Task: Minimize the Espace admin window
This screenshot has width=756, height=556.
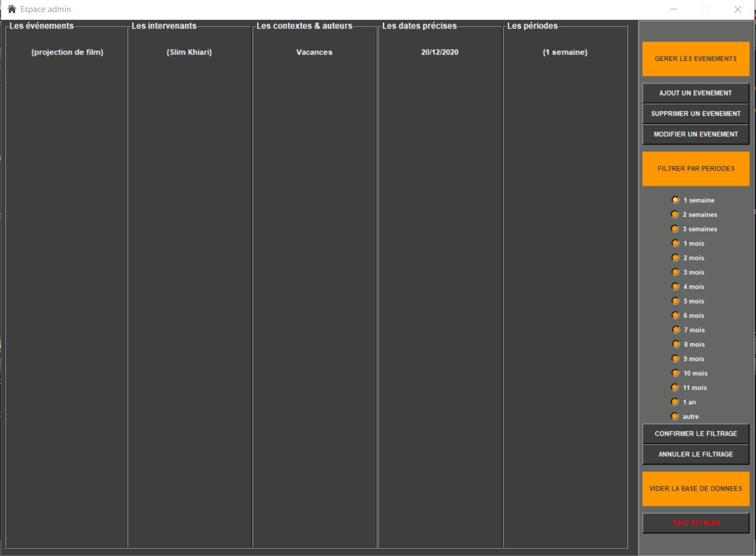Action: [x=674, y=9]
